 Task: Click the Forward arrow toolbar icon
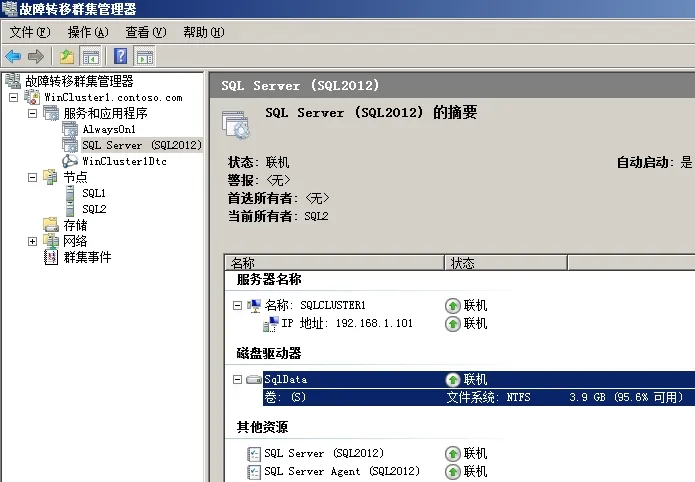(x=35, y=56)
